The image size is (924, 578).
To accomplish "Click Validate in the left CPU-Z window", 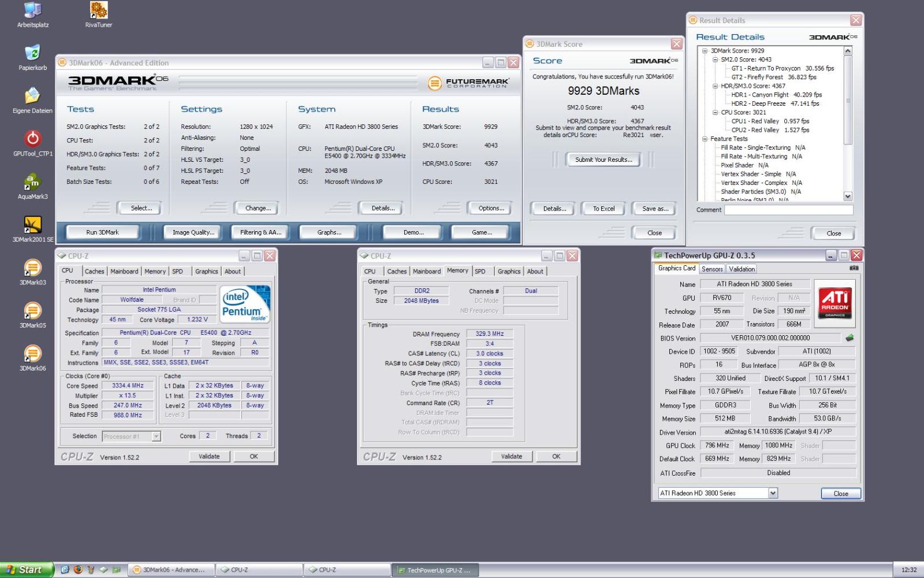I will coord(209,457).
